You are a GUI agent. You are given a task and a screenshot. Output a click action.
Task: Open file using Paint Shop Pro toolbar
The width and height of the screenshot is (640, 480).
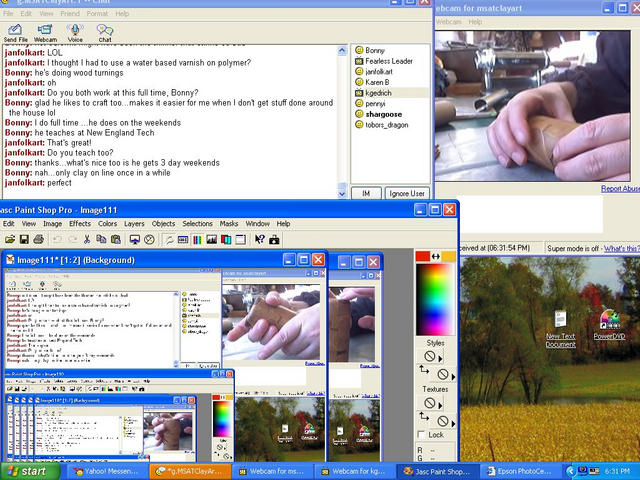[10, 240]
